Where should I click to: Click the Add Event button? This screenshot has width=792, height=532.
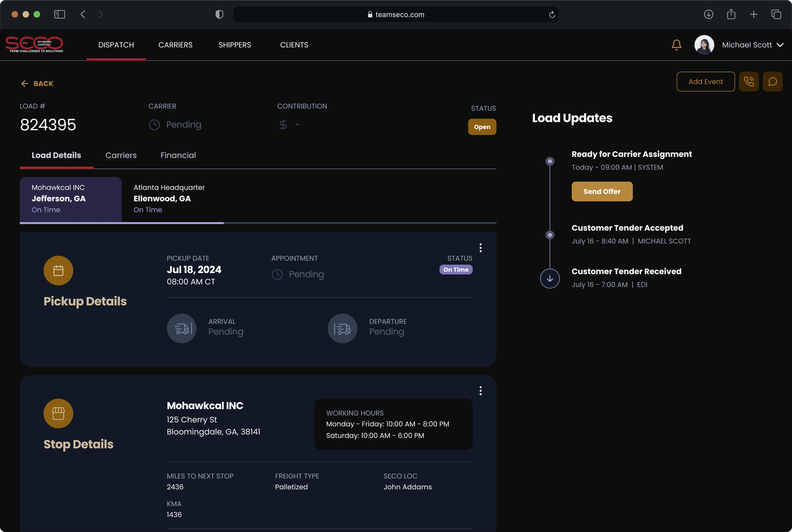pyautogui.click(x=705, y=81)
